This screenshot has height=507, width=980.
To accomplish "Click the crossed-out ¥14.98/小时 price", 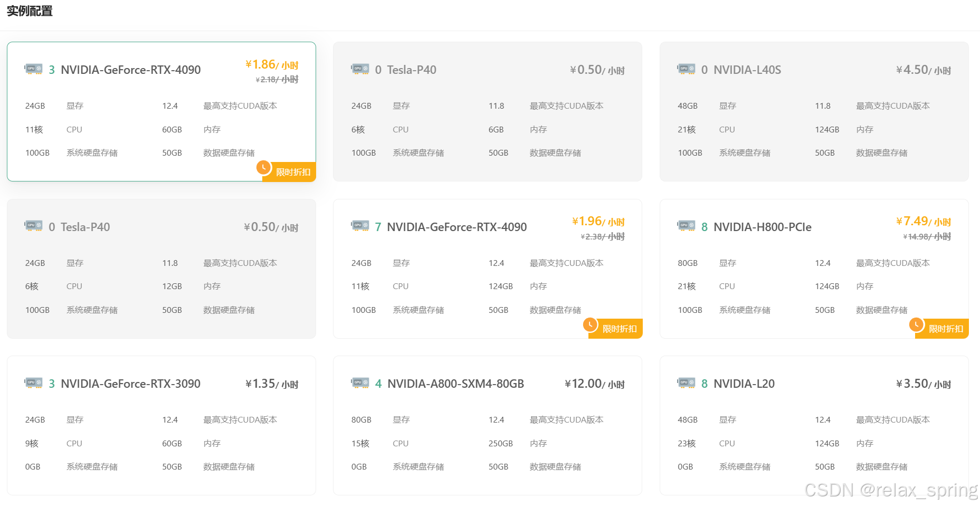I will click(x=927, y=236).
